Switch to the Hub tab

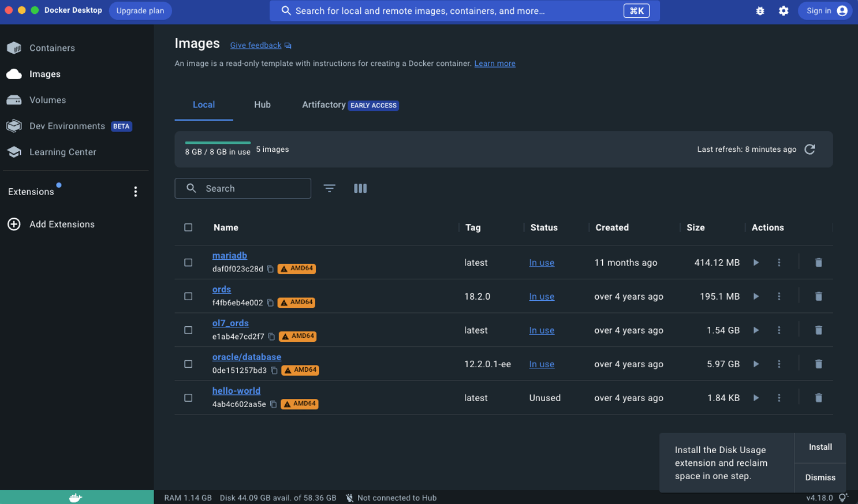pyautogui.click(x=262, y=104)
